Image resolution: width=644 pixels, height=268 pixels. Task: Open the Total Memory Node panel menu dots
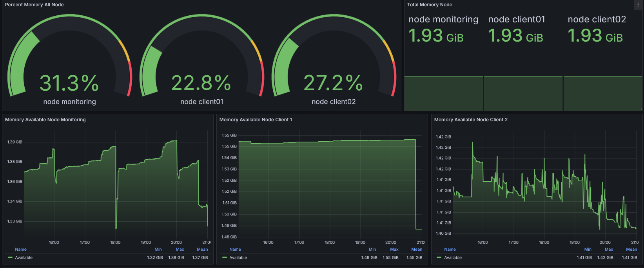pos(638,5)
